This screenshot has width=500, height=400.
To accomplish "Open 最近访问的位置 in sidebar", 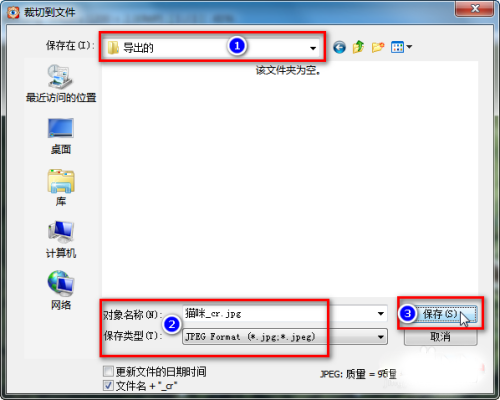I will coord(61,84).
